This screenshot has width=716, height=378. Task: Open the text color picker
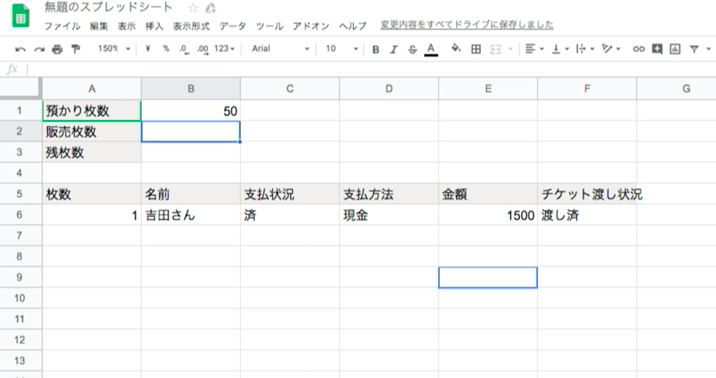tap(431, 49)
